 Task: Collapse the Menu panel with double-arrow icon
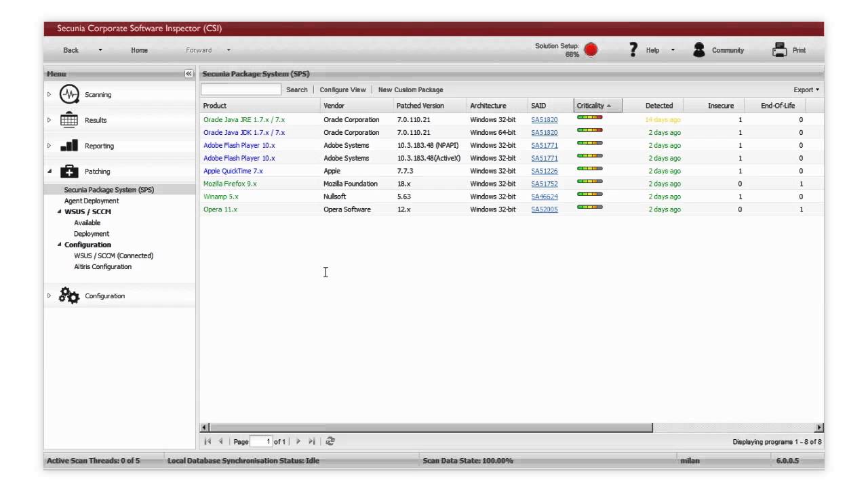pyautogui.click(x=189, y=74)
